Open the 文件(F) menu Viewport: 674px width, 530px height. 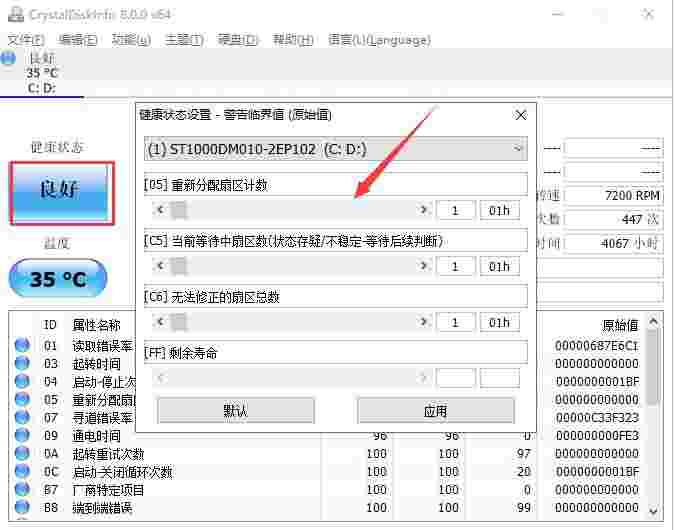[x=26, y=40]
